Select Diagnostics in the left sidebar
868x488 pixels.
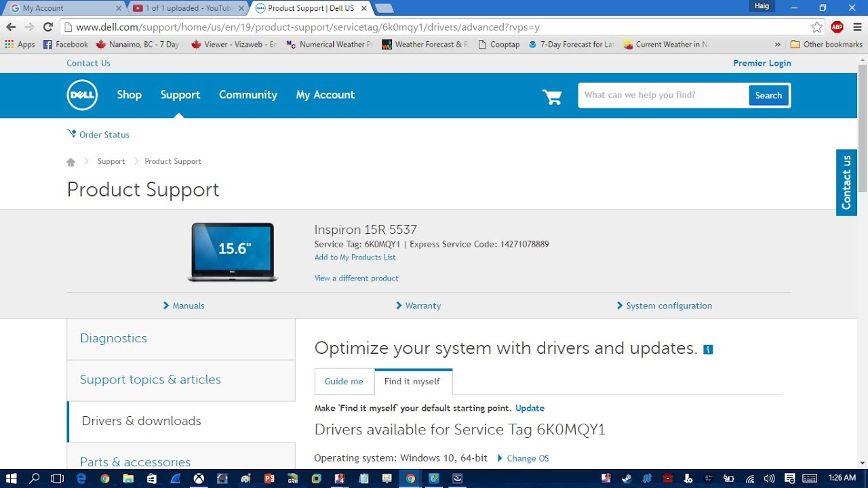point(113,338)
